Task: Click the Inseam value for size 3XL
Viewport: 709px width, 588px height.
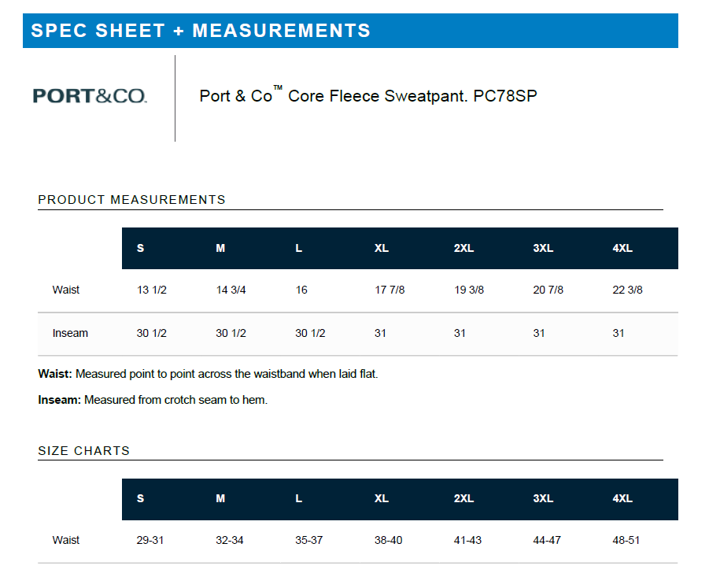Action: [539, 333]
